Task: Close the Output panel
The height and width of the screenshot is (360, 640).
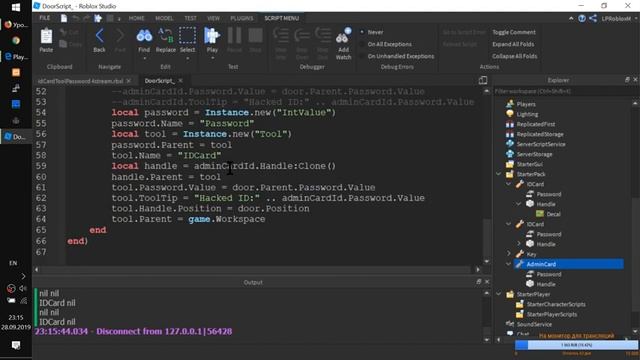Action: click(487, 282)
